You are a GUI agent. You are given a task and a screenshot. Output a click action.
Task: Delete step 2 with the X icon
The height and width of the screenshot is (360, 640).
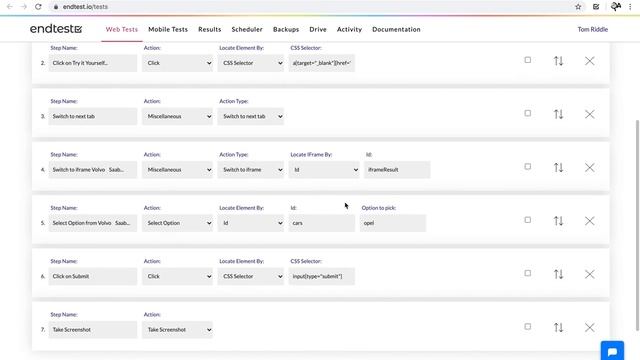[x=589, y=61]
